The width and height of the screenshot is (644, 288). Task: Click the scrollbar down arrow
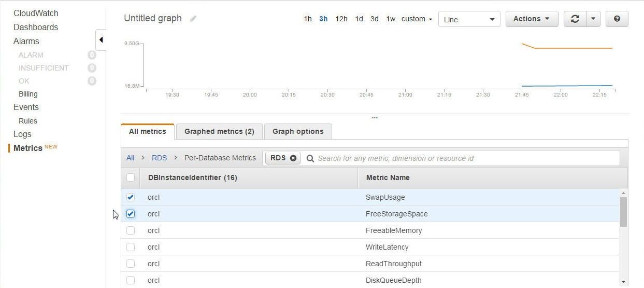[623, 282]
